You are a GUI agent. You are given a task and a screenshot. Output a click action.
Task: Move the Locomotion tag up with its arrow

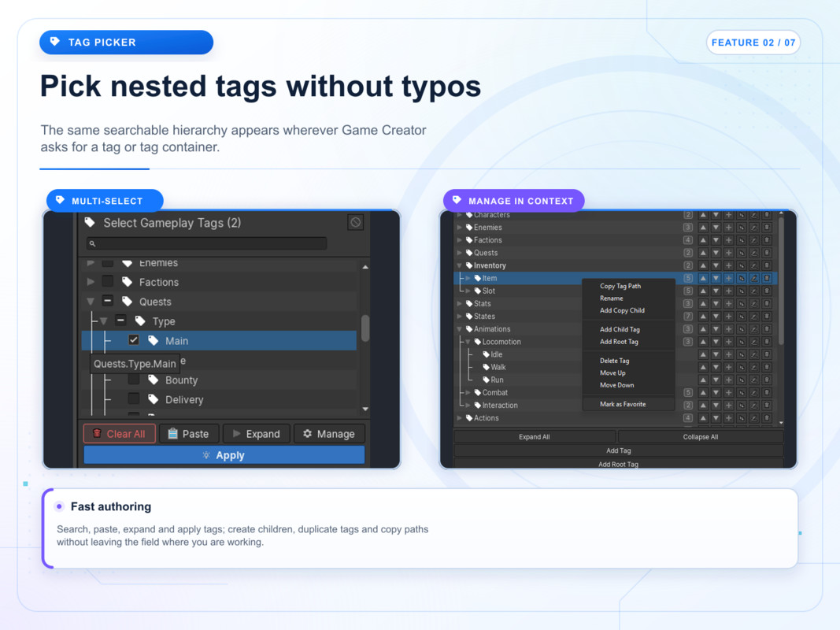703,342
